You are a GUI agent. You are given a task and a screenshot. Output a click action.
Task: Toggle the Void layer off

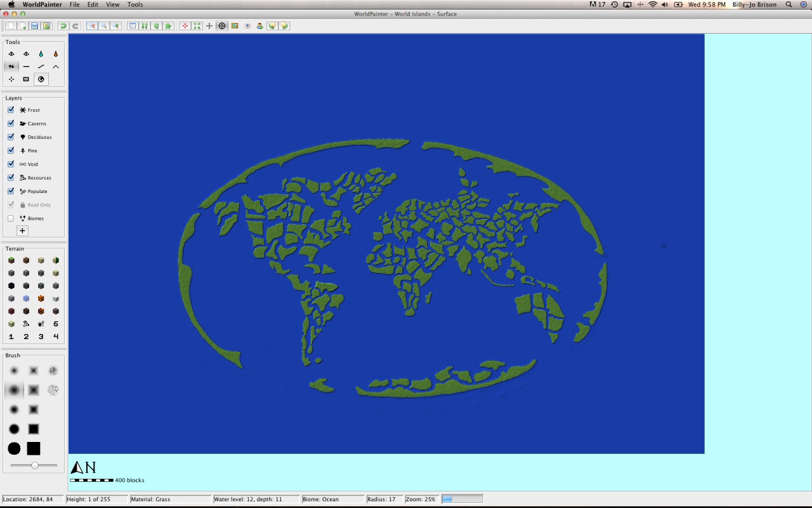[x=10, y=163]
